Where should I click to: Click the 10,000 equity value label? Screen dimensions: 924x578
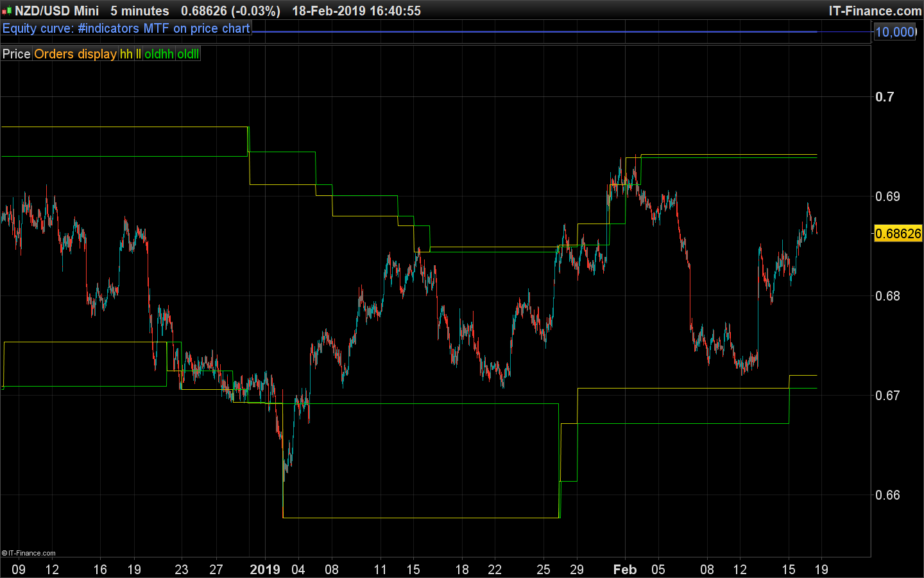[x=895, y=32]
